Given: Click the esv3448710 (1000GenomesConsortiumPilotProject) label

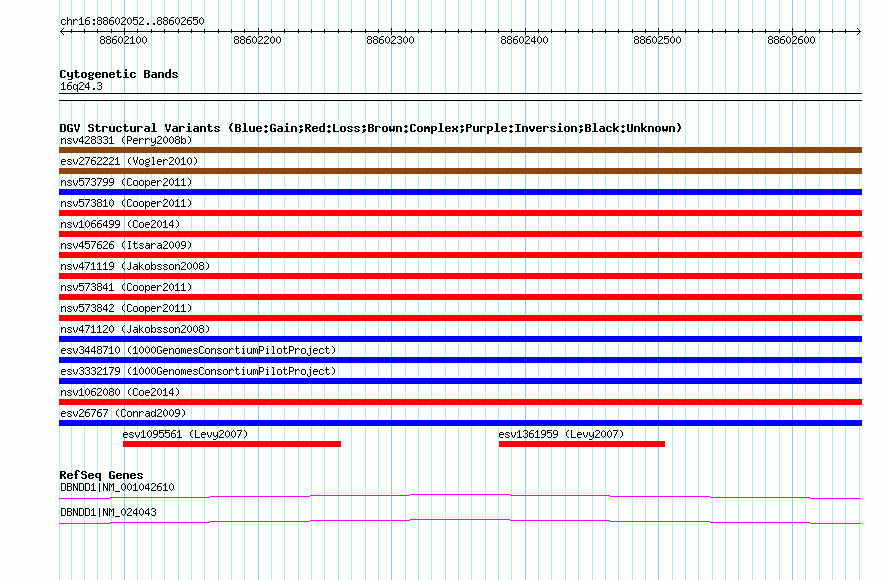Looking at the screenshot, I should pos(198,350).
